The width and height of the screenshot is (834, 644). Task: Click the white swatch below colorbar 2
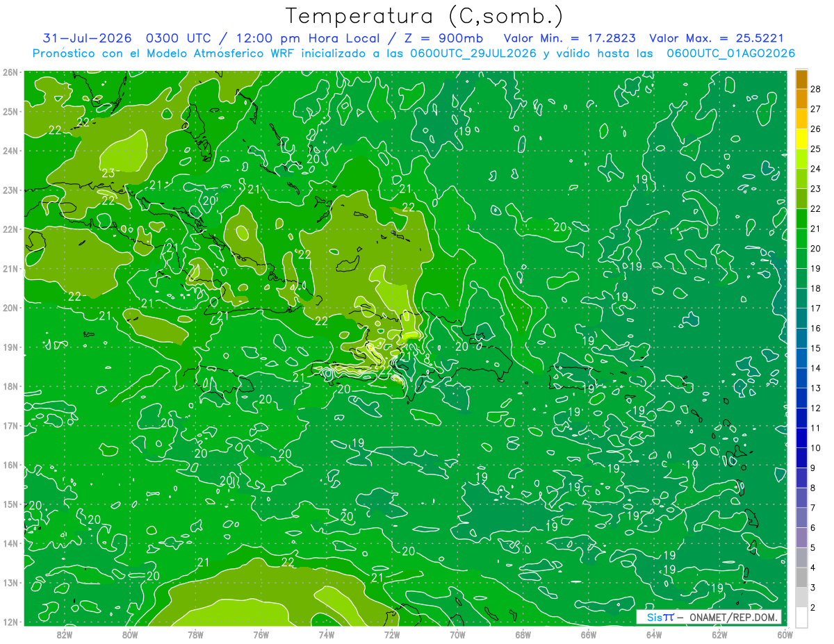point(801,617)
